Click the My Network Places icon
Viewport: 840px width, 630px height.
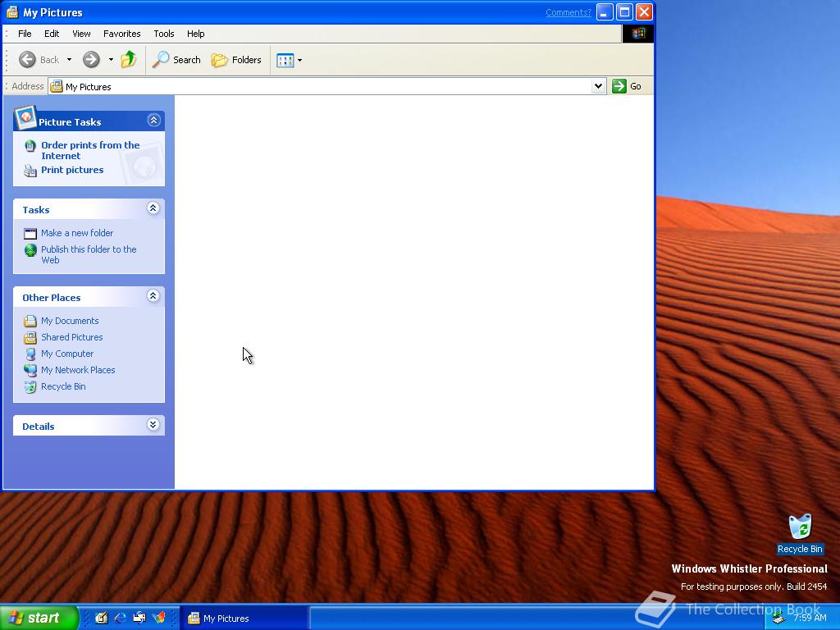[30, 370]
